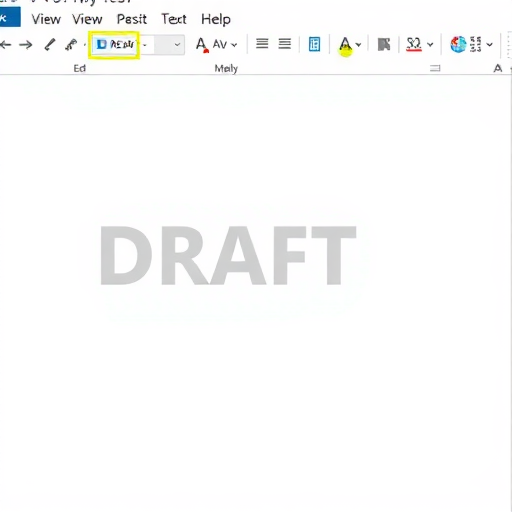Click the redo forward arrow icon
This screenshot has width=512, height=512.
[26, 44]
